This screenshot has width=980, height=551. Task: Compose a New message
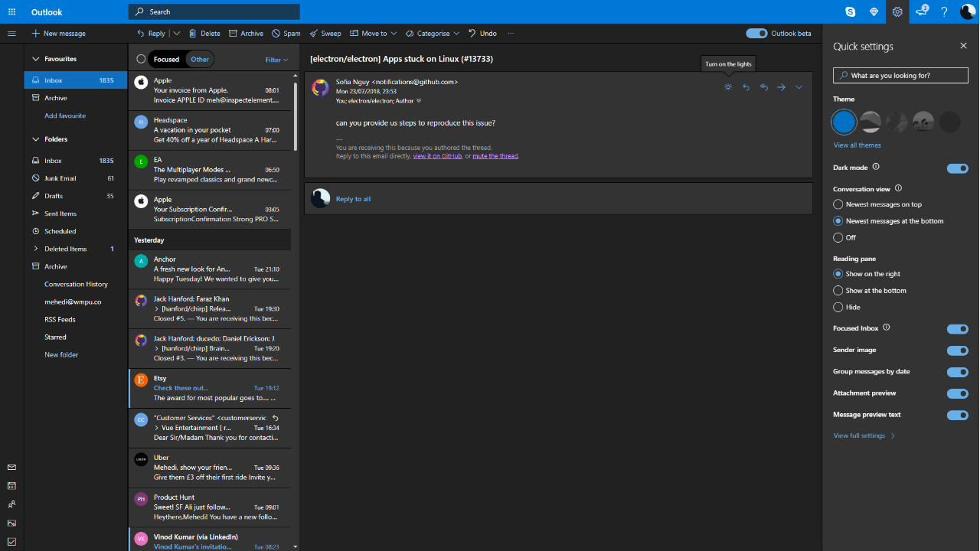click(x=59, y=34)
